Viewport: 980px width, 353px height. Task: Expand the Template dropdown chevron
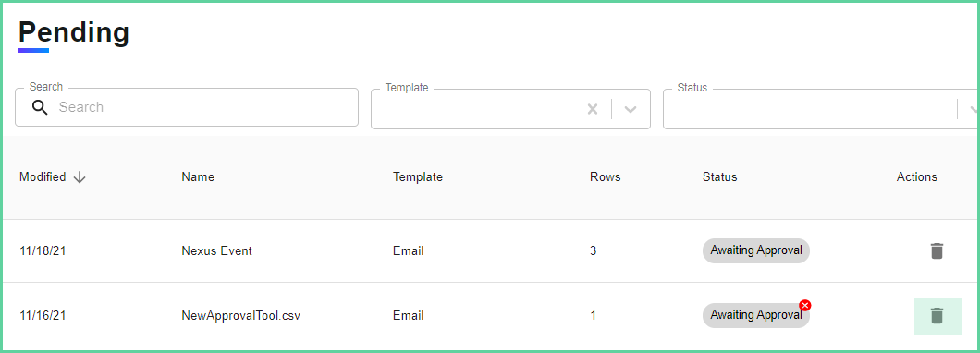tap(630, 109)
